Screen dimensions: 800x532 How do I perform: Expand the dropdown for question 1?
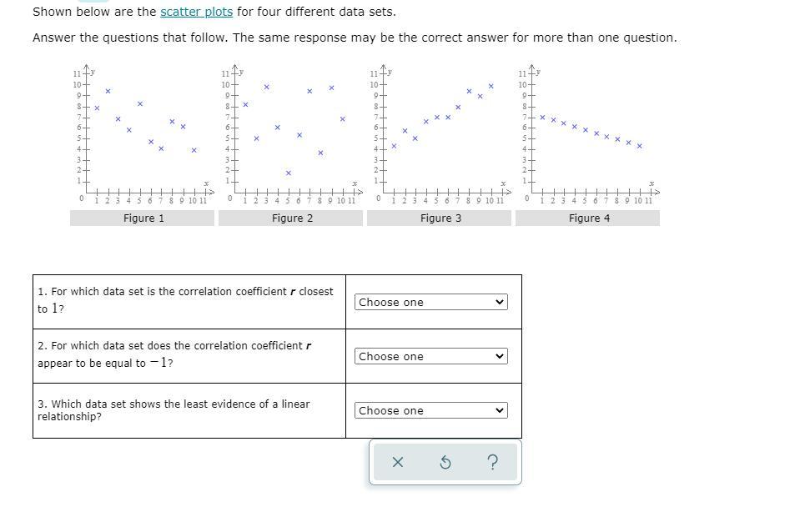431,302
